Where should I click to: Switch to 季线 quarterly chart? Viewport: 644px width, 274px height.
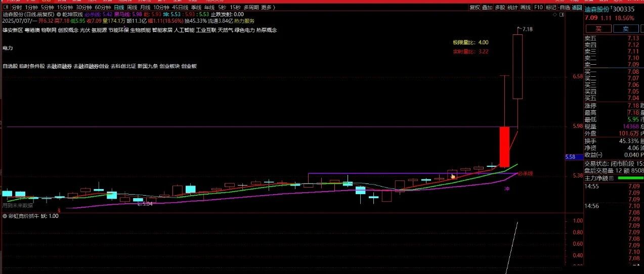(196, 8)
